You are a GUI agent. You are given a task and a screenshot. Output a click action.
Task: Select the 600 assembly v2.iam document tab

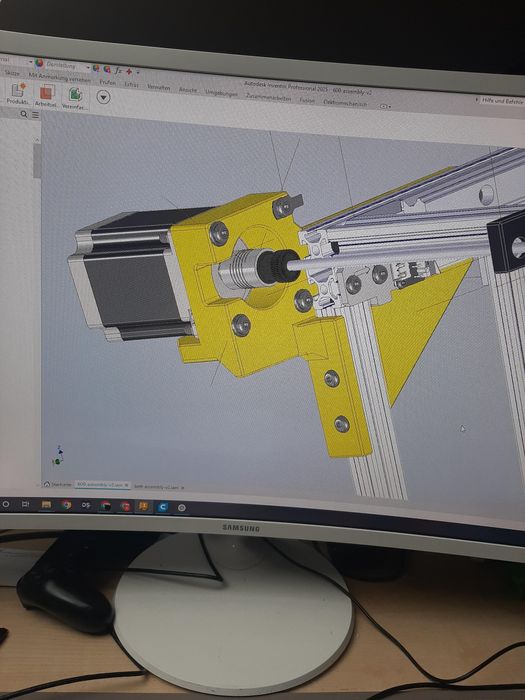(100, 485)
